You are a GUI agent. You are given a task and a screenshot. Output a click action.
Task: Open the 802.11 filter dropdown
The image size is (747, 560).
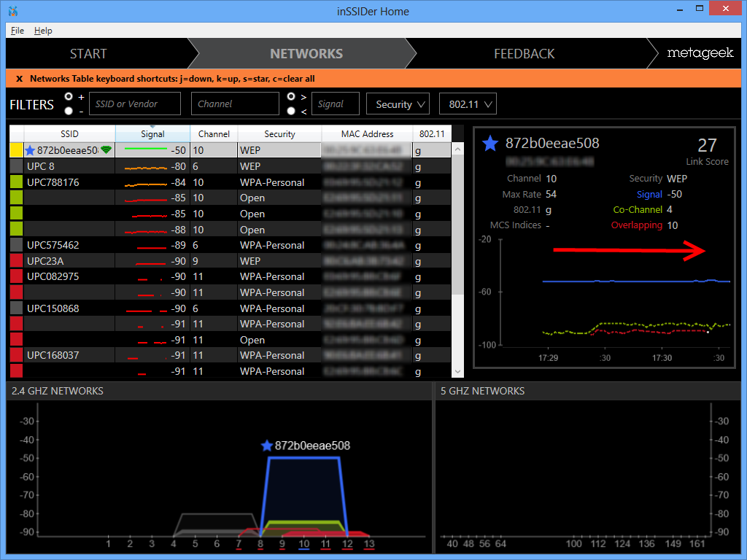click(x=468, y=104)
